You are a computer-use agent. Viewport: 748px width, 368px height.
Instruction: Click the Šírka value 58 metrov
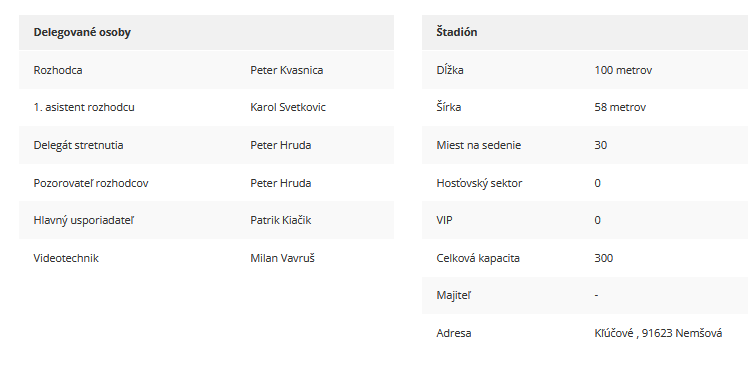pyautogui.click(x=620, y=107)
